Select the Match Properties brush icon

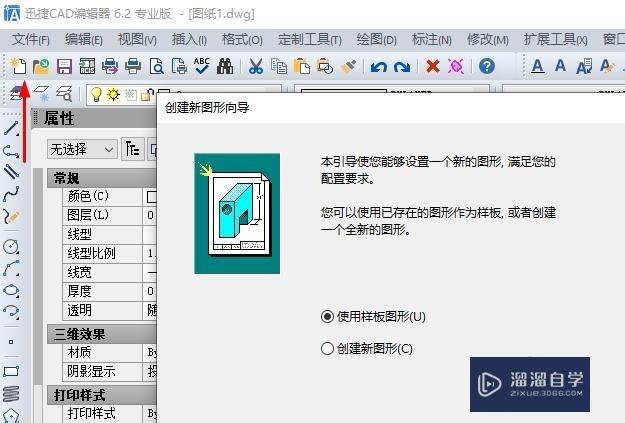click(x=348, y=66)
